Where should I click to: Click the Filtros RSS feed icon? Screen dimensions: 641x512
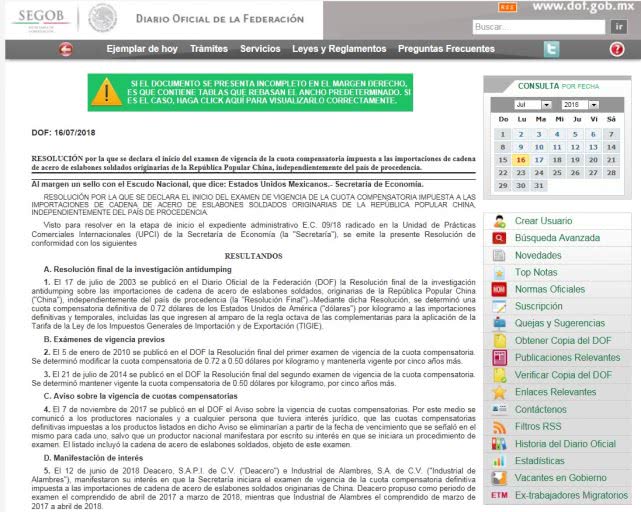(x=499, y=427)
